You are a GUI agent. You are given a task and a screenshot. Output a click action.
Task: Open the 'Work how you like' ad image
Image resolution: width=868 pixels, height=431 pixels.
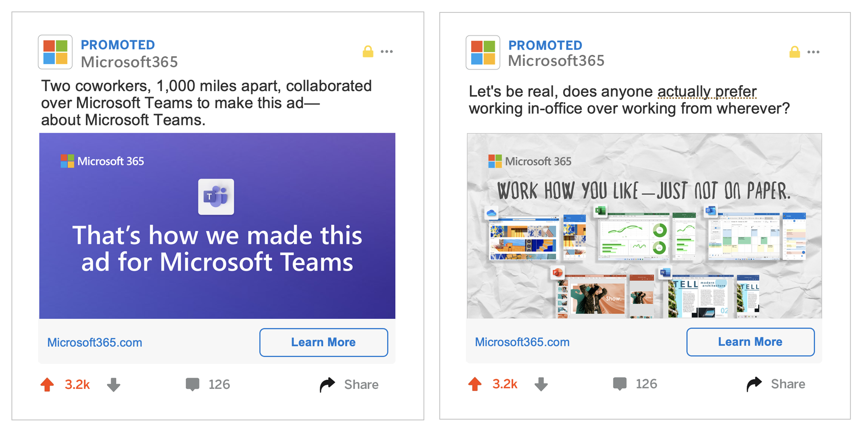(x=645, y=226)
